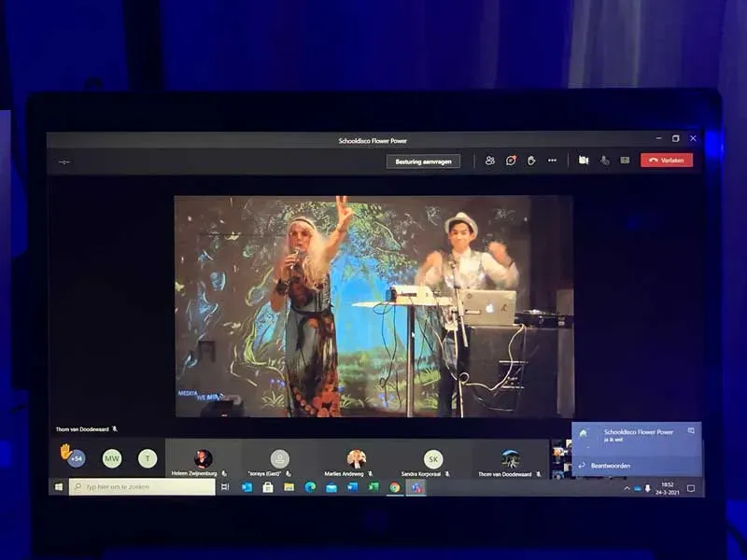The height and width of the screenshot is (560, 747).
Task: Open Chrome from the taskbar
Action: coord(395,487)
